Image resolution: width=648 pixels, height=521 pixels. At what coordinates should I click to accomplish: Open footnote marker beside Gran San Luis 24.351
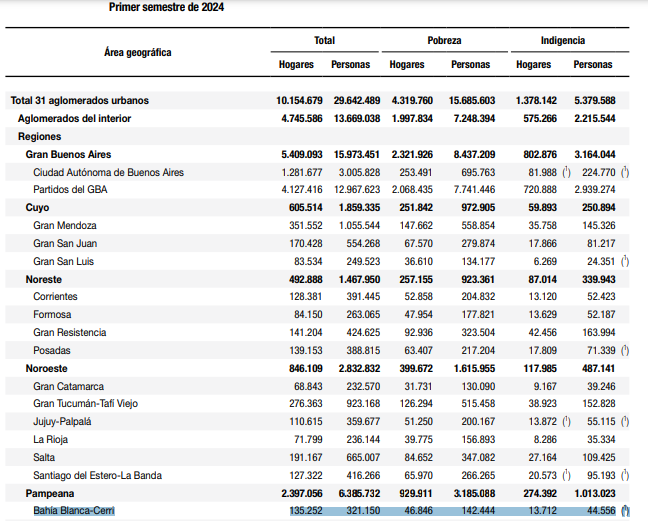coord(625,262)
